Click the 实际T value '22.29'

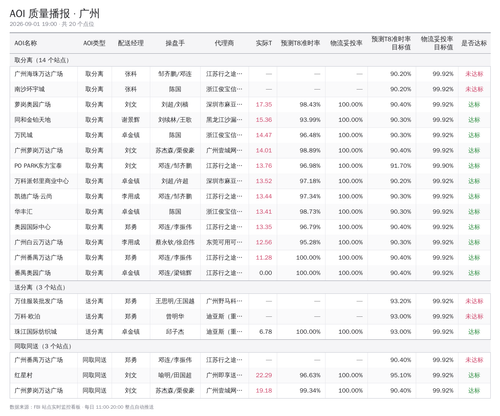tap(264, 376)
